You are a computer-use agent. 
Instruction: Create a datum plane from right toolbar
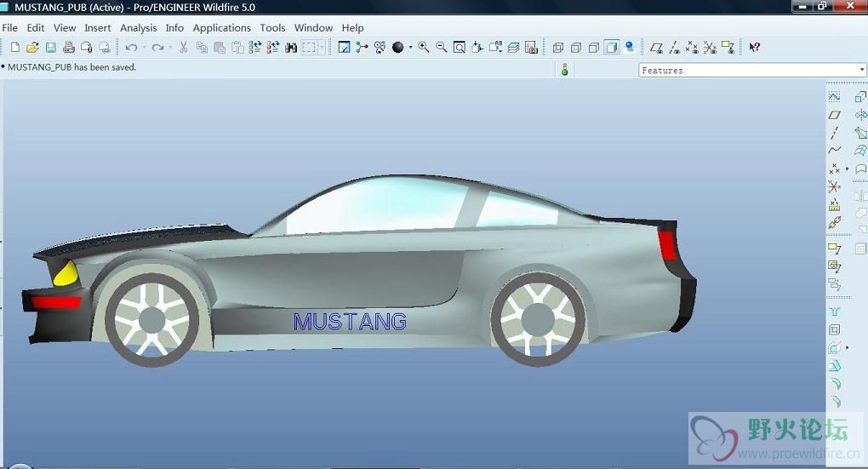coord(834,115)
